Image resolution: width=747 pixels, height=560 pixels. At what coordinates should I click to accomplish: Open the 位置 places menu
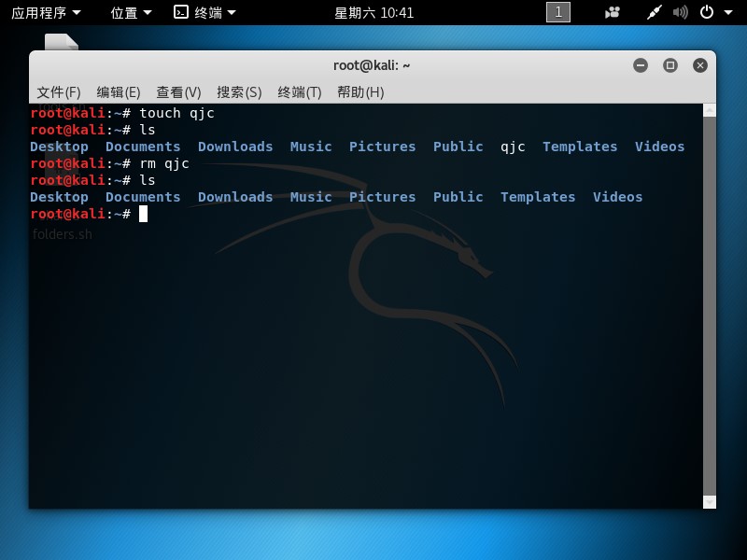coord(131,13)
